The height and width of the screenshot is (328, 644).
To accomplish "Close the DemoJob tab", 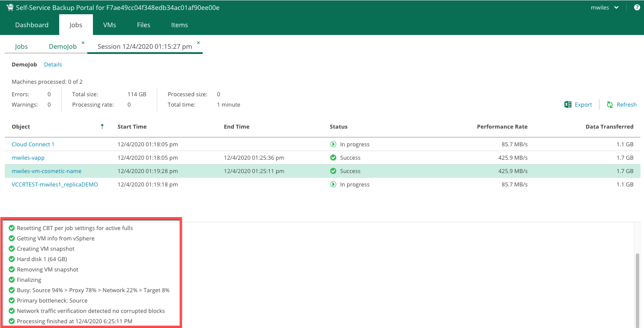I will (83, 43).
